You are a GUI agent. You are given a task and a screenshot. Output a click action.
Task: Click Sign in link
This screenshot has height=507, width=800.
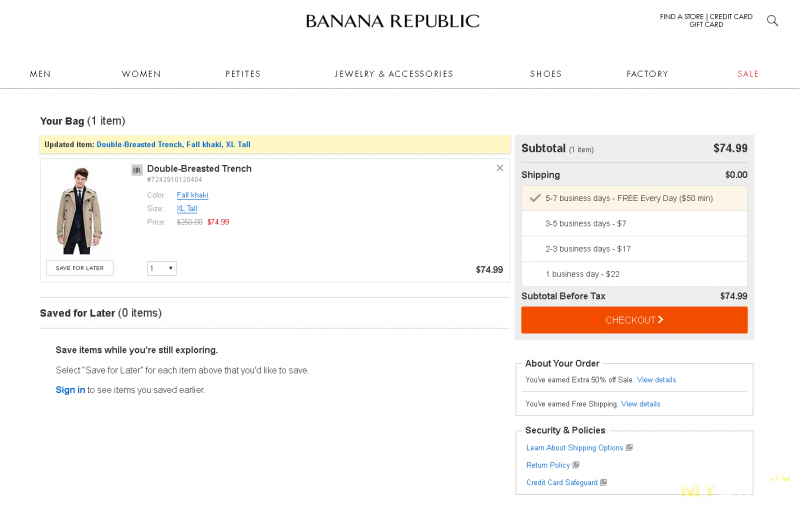(x=70, y=390)
